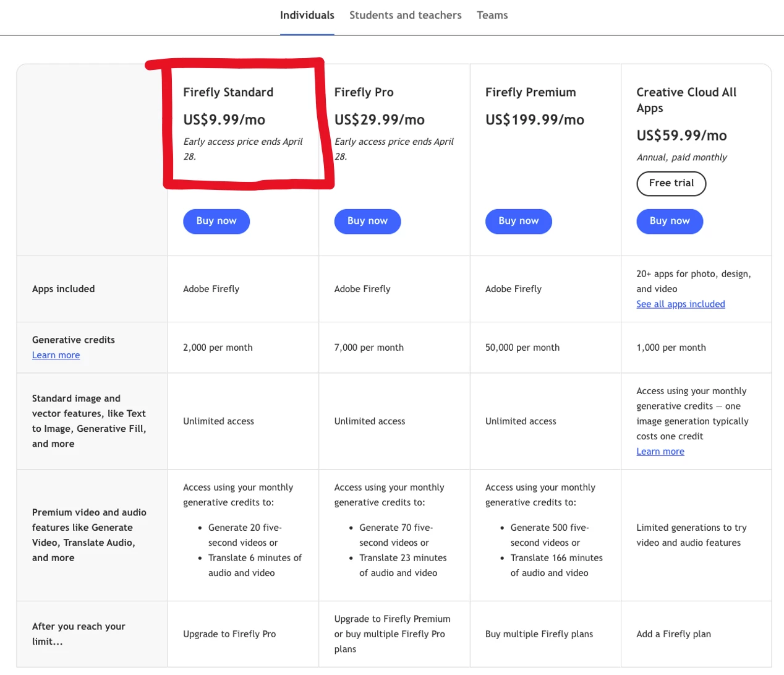The image size is (784, 675).
Task: Click Early access price note under Firefly Pro
Action: (394, 149)
